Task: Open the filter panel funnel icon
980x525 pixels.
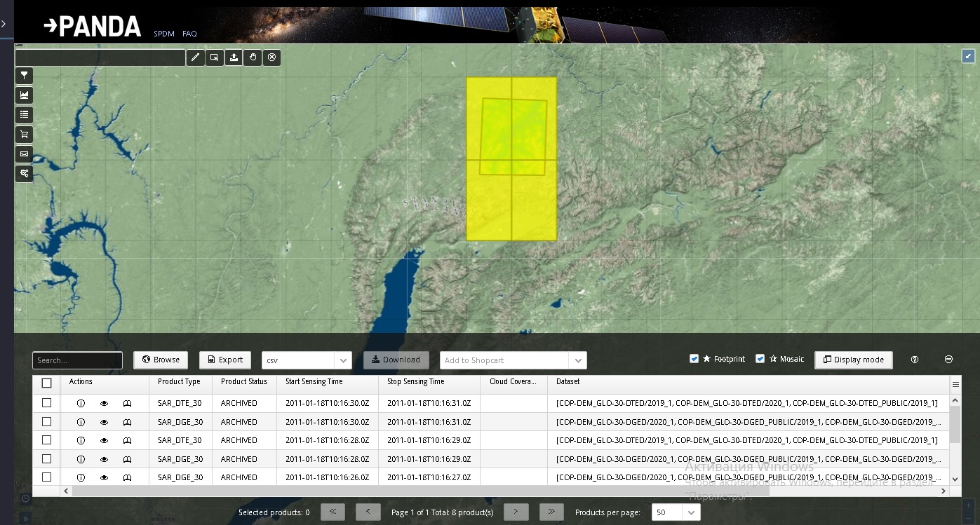Action: (x=24, y=76)
